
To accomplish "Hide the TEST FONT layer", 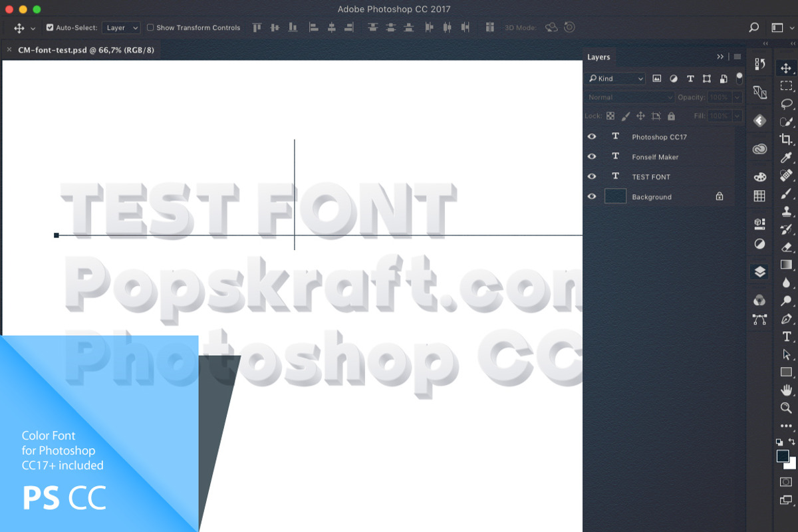I will [592, 176].
